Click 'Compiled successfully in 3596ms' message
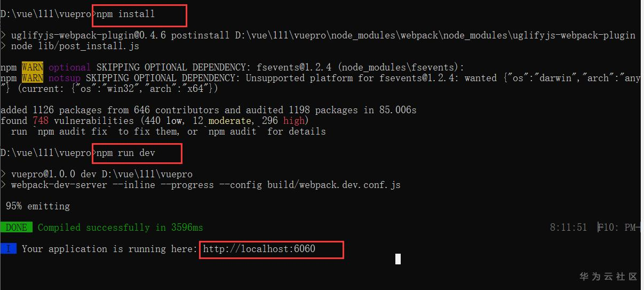The image size is (644, 290). pyautogui.click(x=121, y=228)
